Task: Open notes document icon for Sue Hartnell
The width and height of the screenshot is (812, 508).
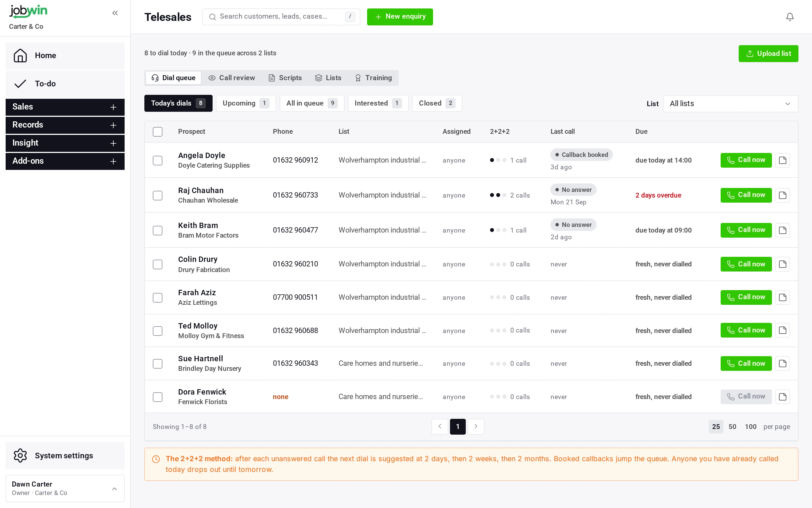Action: 782,364
